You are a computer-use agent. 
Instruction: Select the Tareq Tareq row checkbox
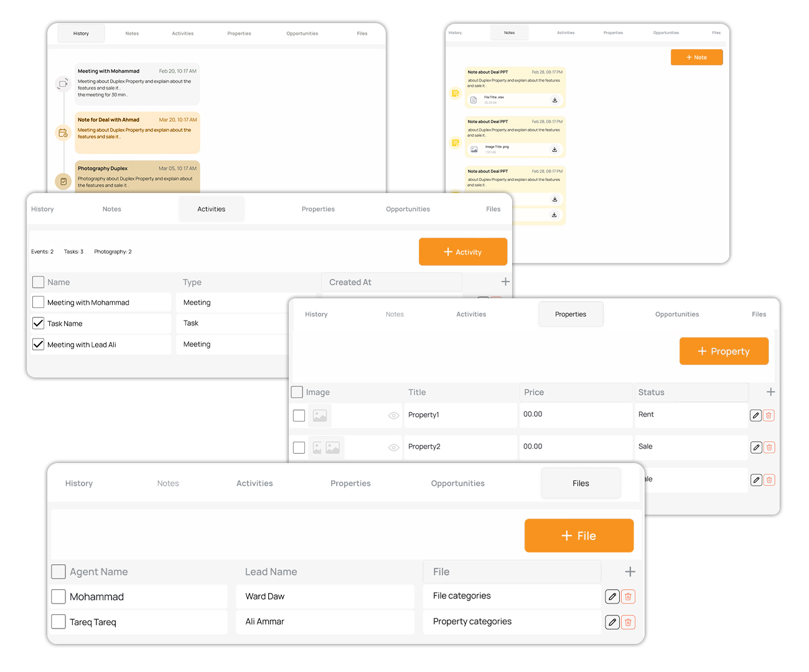(x=58, y=622)
